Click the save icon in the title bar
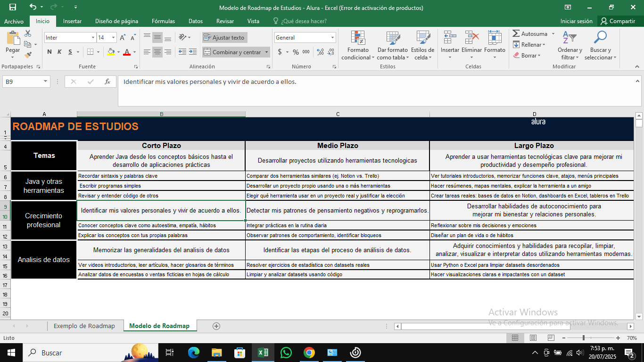Image resolution: width=644 pixels, height=362 pixels. coord(13,8)
